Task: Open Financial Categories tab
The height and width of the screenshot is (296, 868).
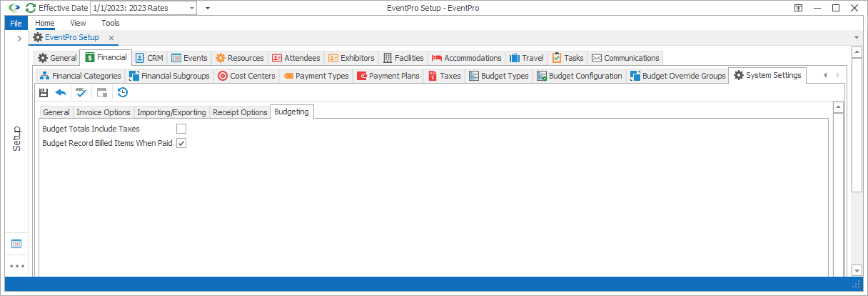Action: [80, 76]
